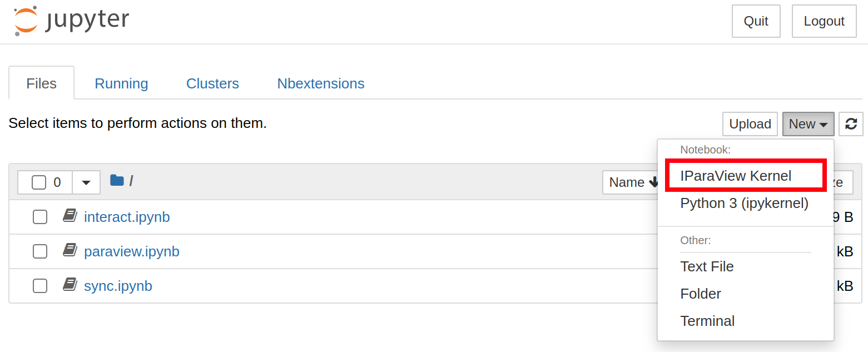The height and width of the screenshot is (352, 868).
Task: Select the sync.ipynb checkbox
Action: coord(40,286)
